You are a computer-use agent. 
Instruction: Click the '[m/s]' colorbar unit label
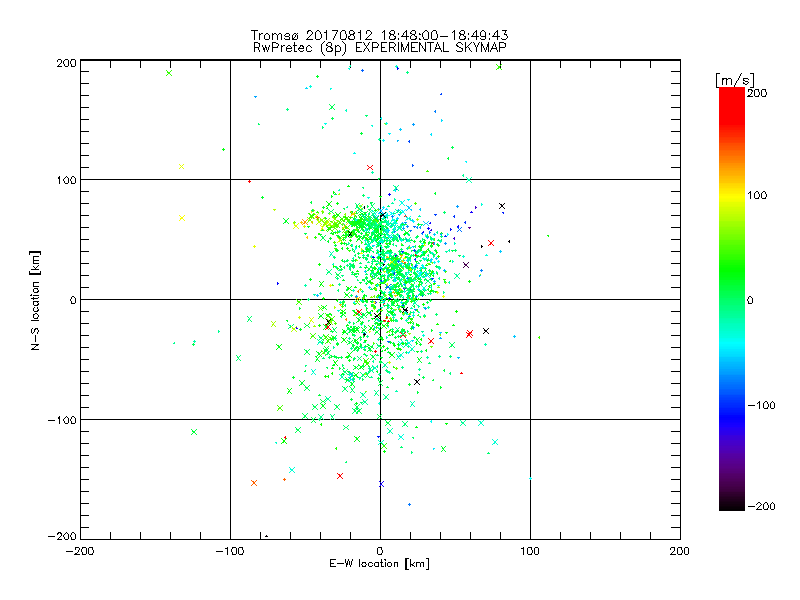pyautogui.click(x=735, y=80)
